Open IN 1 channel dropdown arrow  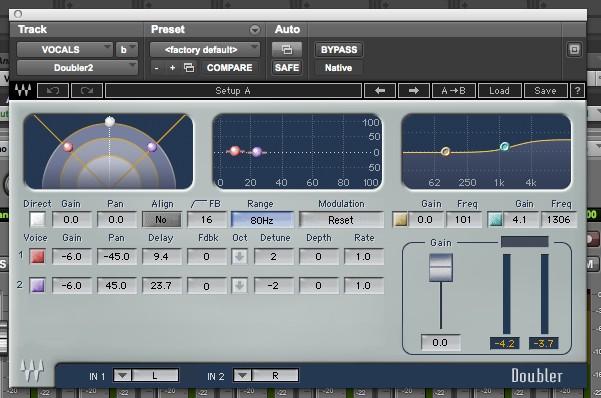pos(122,375)
